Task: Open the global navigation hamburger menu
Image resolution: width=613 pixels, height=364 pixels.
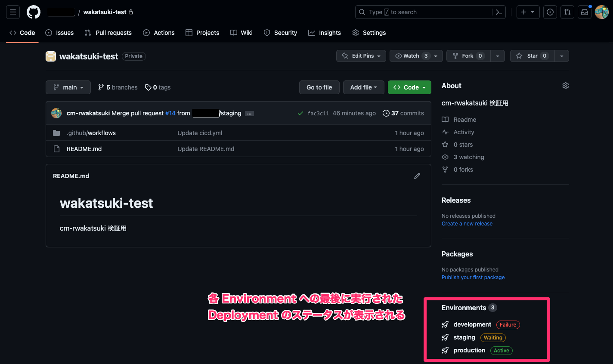Action: point(12,12)
